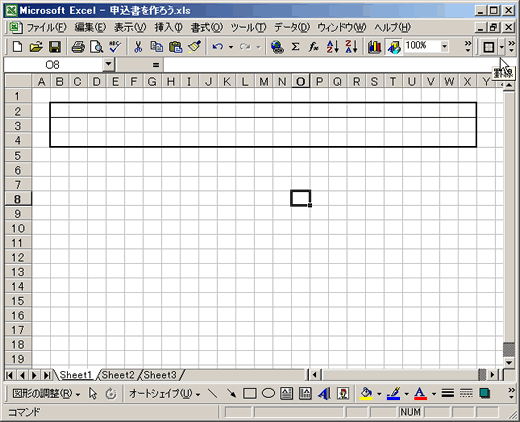Viewport: 520px width, 422px height.
Task: Open Print Preview magnifier icon
Action: click(97, 47)
